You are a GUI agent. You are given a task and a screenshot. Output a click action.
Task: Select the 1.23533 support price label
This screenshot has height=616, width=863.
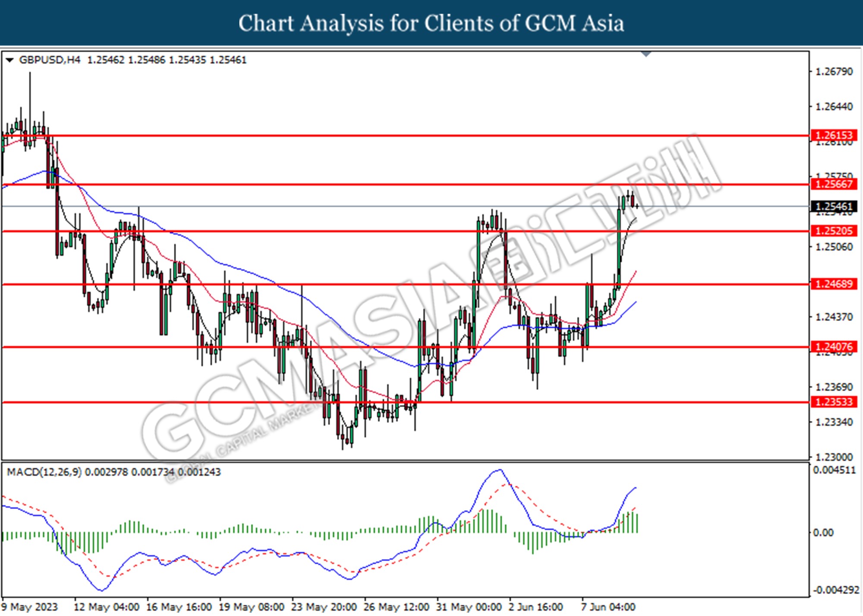pos(834,402)
